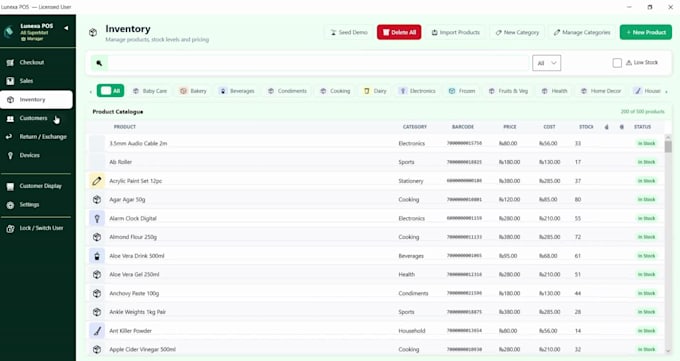
Task: Click the icon for Alarm Clock Digital
Action: [x=97, y=219]
